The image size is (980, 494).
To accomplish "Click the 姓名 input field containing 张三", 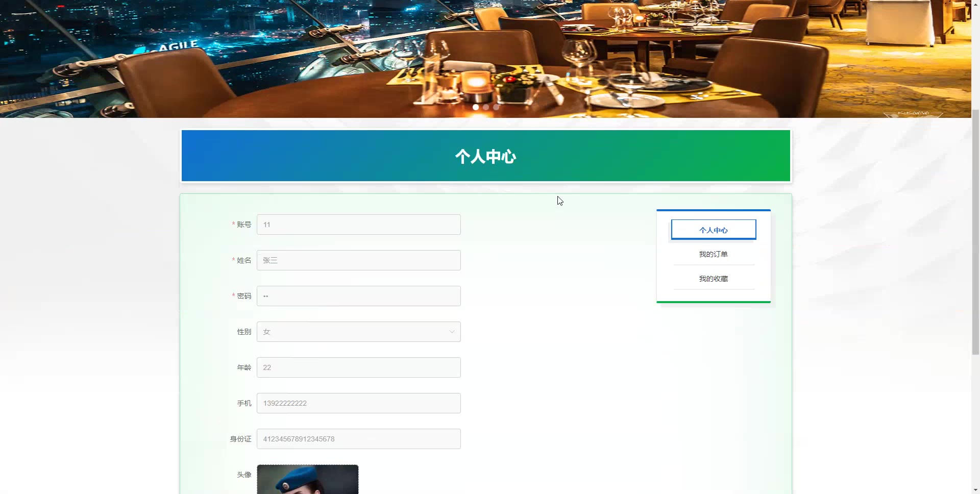I will (x=358, y=260).
